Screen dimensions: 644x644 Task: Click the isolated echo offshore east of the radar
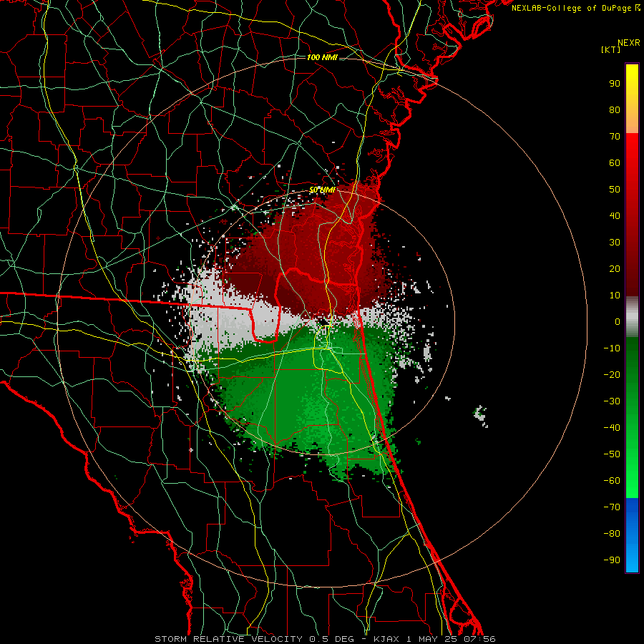pyautogui.click(x=481, y=416)
